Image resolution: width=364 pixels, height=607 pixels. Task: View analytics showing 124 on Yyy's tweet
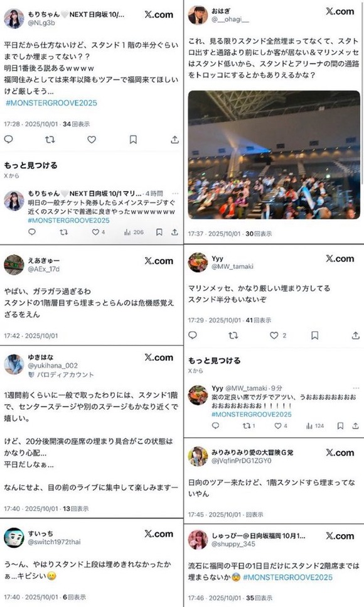coord(315,426)
